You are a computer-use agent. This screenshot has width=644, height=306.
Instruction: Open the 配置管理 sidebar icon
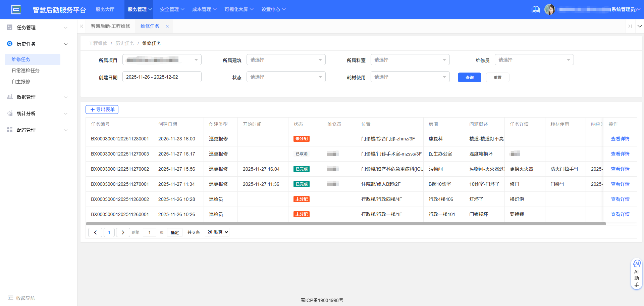tap(10, 130)
